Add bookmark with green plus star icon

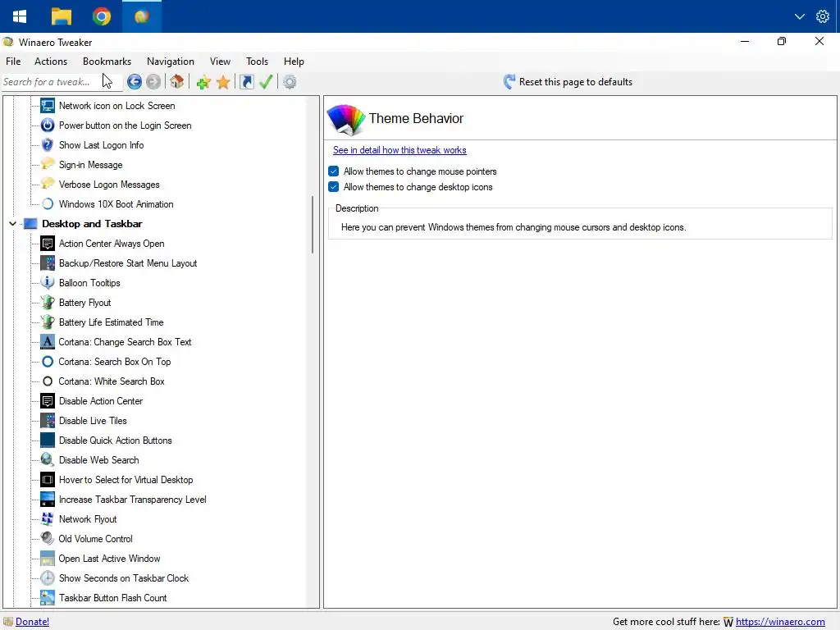(x=203, y=82)
